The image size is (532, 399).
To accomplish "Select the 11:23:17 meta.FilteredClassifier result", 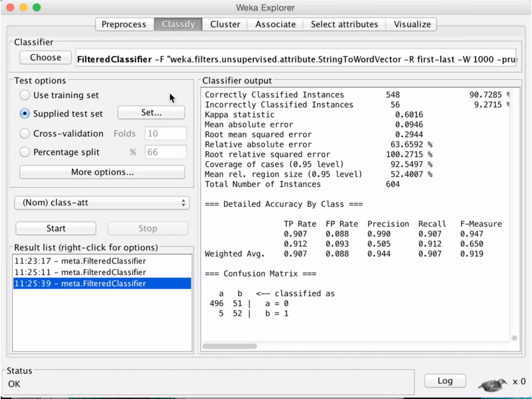I will pyautogui.click(x=80, y=261).
